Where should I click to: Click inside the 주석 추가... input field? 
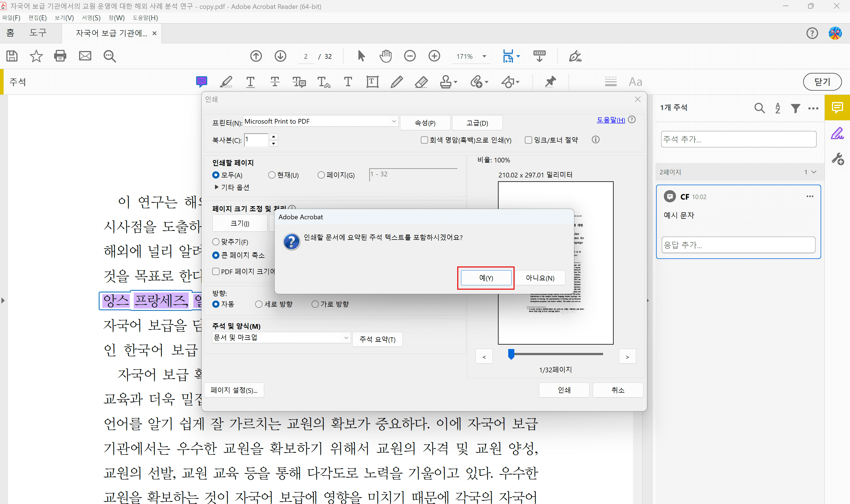click(738, 139)
